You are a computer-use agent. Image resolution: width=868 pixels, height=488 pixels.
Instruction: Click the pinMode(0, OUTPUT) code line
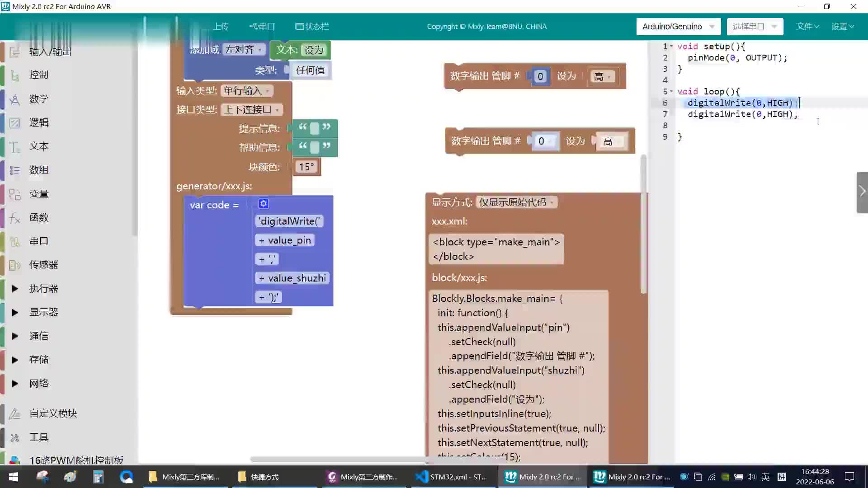tap(737, 58)
